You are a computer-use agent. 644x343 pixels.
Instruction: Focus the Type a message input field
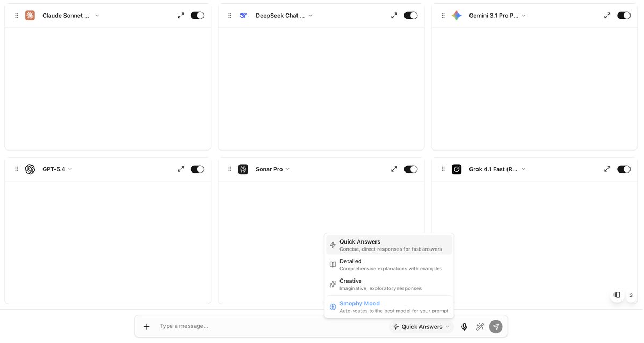click(271, 326)
